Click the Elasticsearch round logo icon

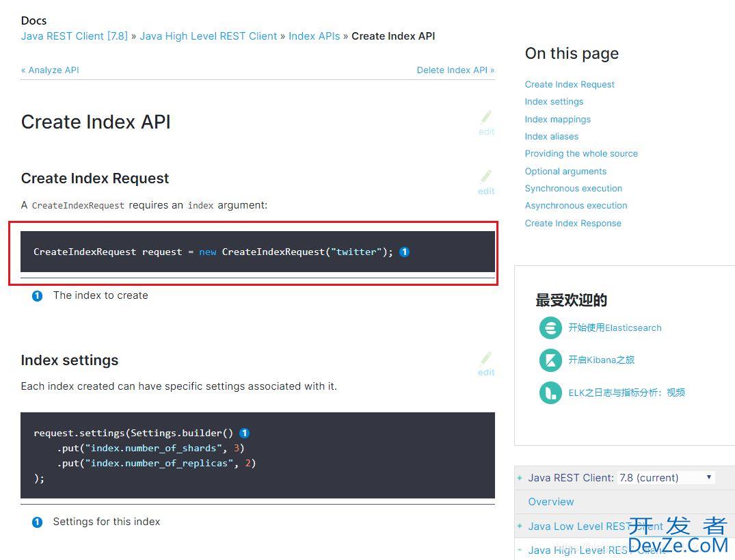(x=550, y=328)
